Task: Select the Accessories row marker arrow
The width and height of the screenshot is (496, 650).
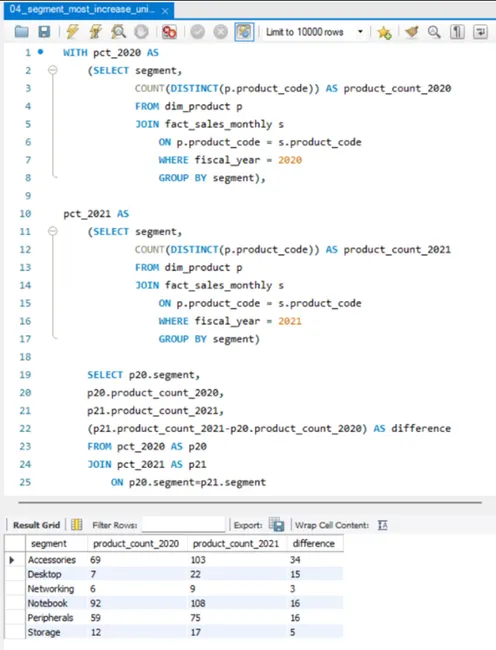Action: [12, 560]
